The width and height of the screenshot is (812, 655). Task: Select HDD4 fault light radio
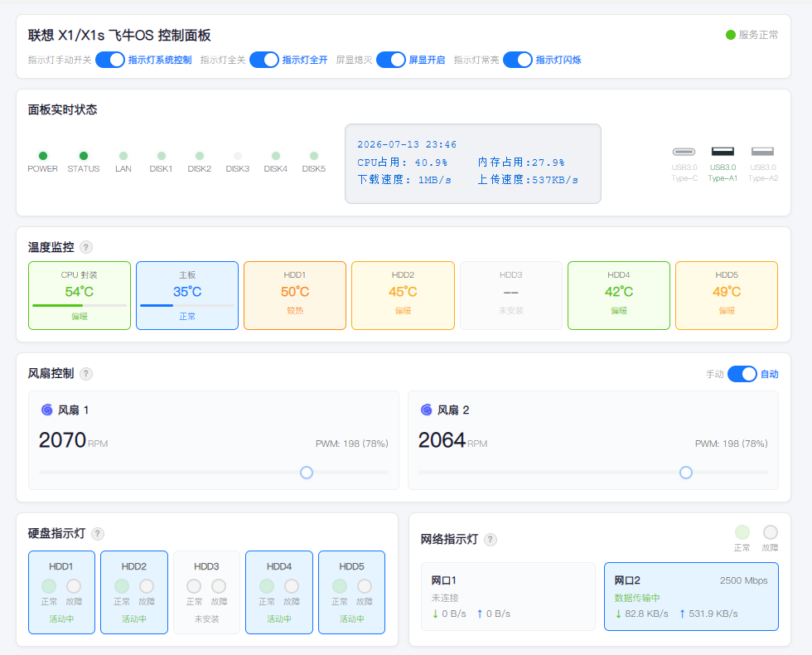[292, 586]
